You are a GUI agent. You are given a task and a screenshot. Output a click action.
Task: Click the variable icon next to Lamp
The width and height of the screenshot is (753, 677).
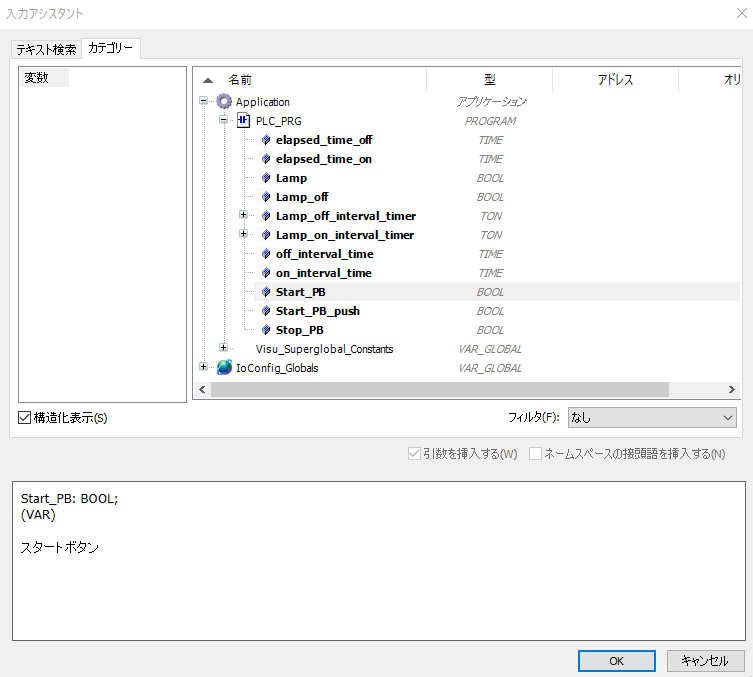click(266, 178)
